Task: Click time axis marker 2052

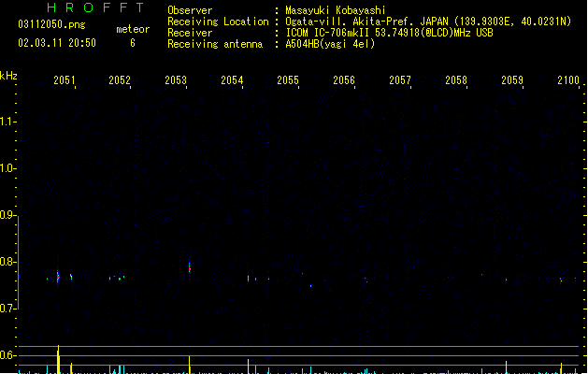Action: [120, 80]
